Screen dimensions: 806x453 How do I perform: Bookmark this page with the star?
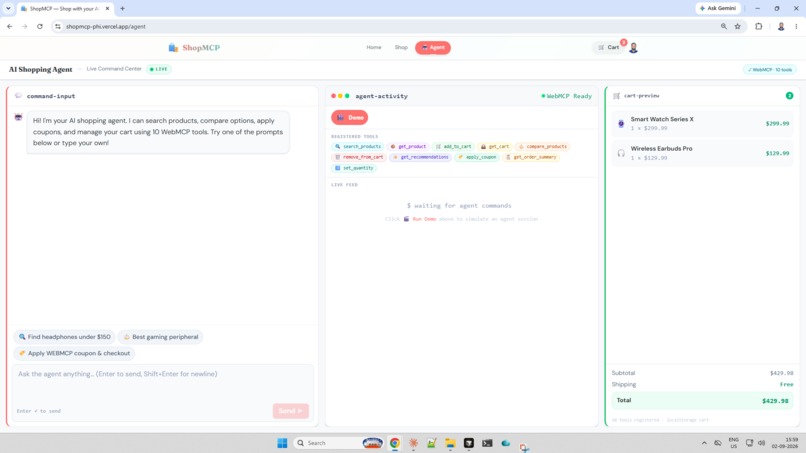tap(738, 26)
